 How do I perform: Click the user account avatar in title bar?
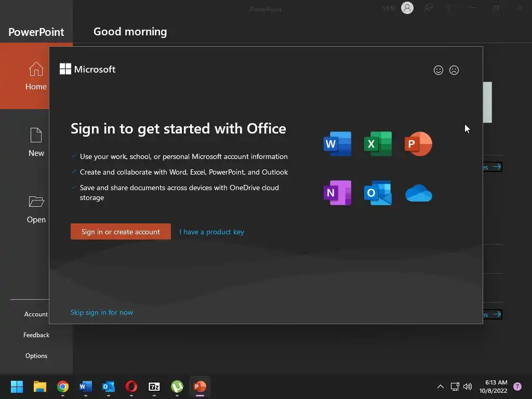(407, 8)
